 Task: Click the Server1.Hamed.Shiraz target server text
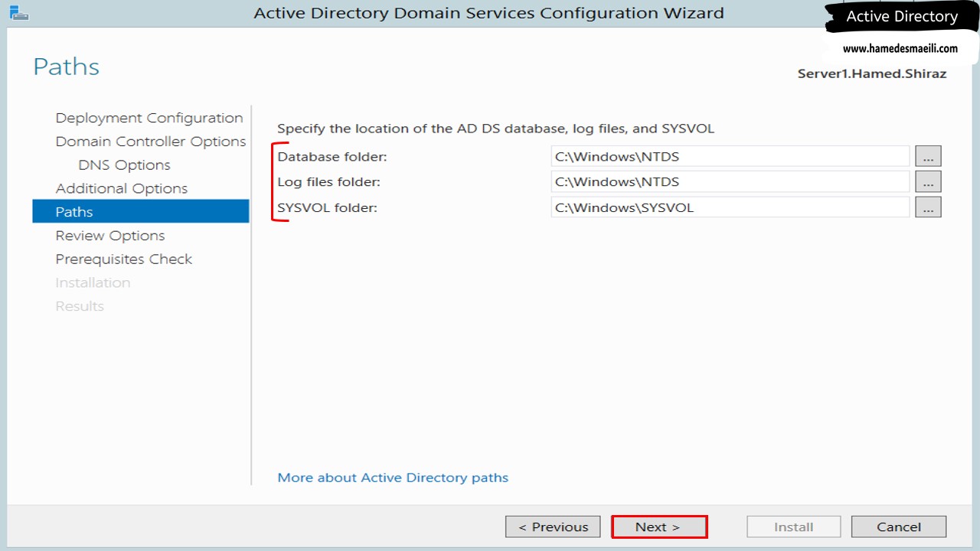point(872,74)
